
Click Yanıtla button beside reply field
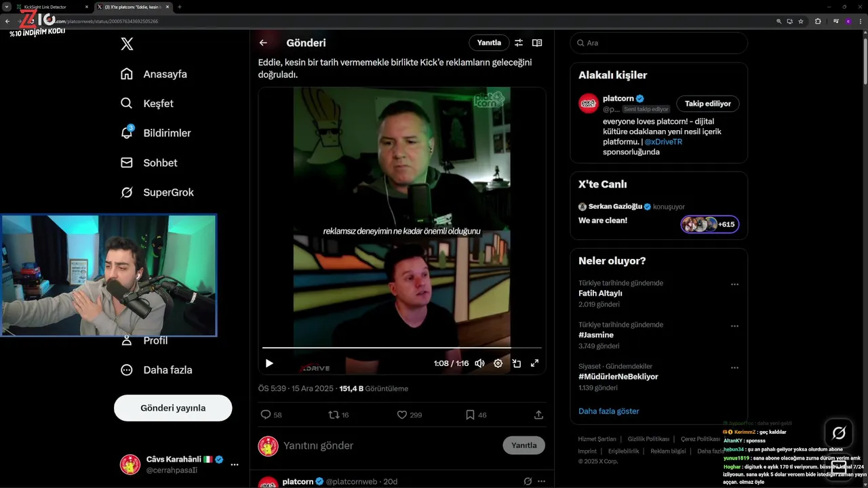[x=524, y=445]
